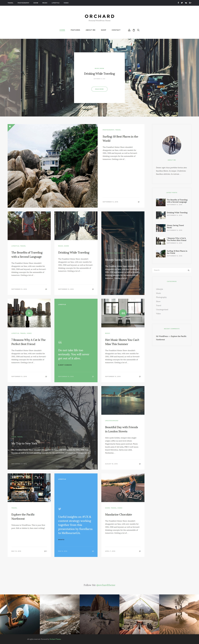Open the @orchardtheme Follow Me link
The height and width of the screenshot is (644, 199).
106,585
